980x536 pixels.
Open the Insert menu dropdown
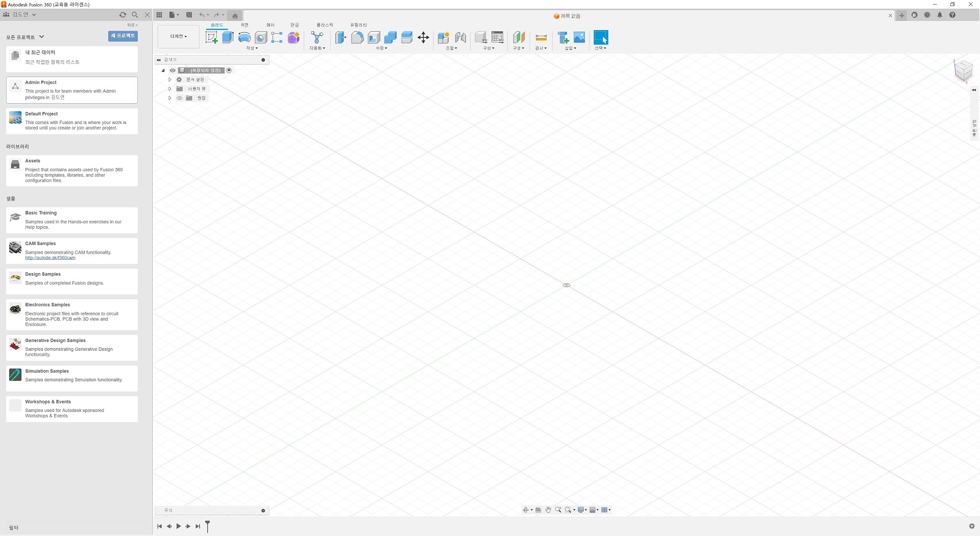[570, 48]
